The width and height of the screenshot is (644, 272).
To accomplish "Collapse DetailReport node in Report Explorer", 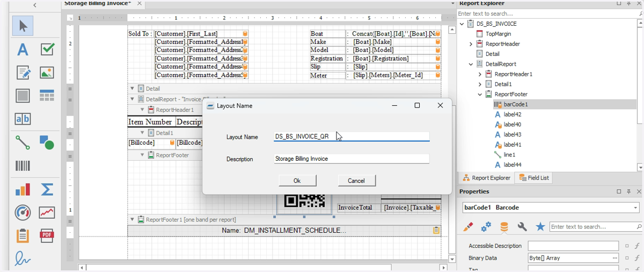I will 471,64.
